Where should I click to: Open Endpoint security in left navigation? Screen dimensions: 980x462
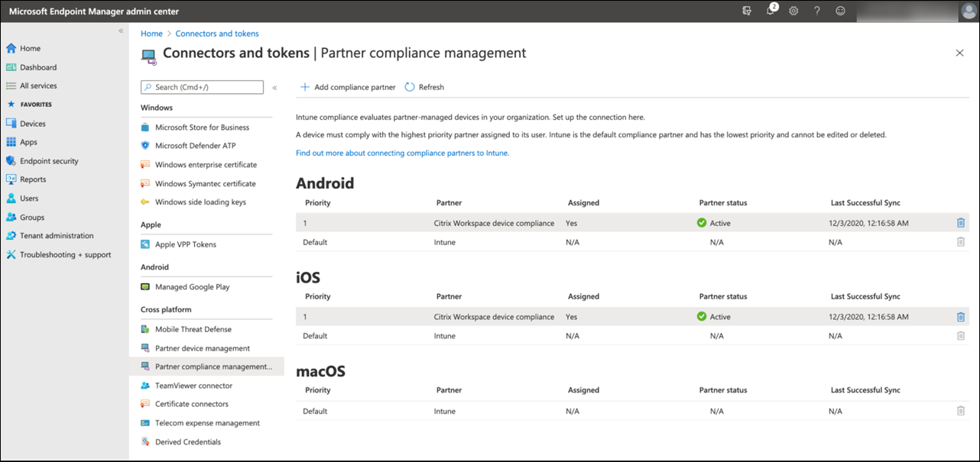coord(49,161)
